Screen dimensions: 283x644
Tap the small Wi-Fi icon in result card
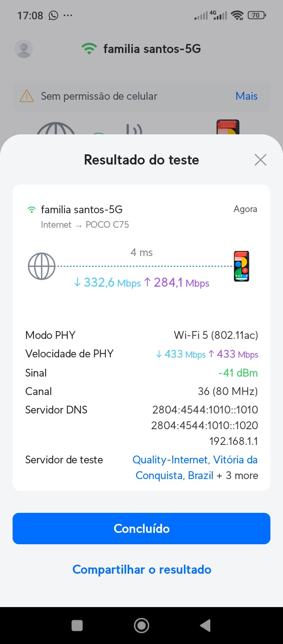[31, 210]
